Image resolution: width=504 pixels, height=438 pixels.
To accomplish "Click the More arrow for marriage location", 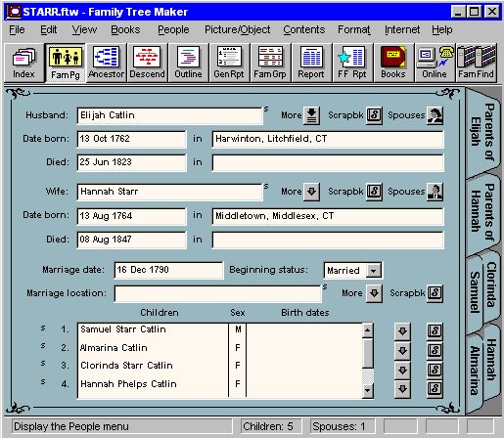I will 374,293.
